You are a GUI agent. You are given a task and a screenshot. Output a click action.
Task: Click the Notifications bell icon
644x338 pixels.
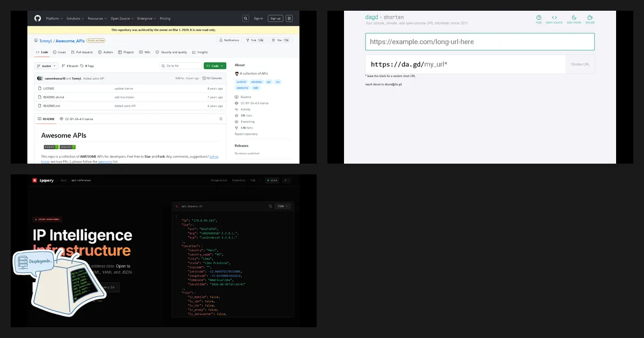coord(221,40)
